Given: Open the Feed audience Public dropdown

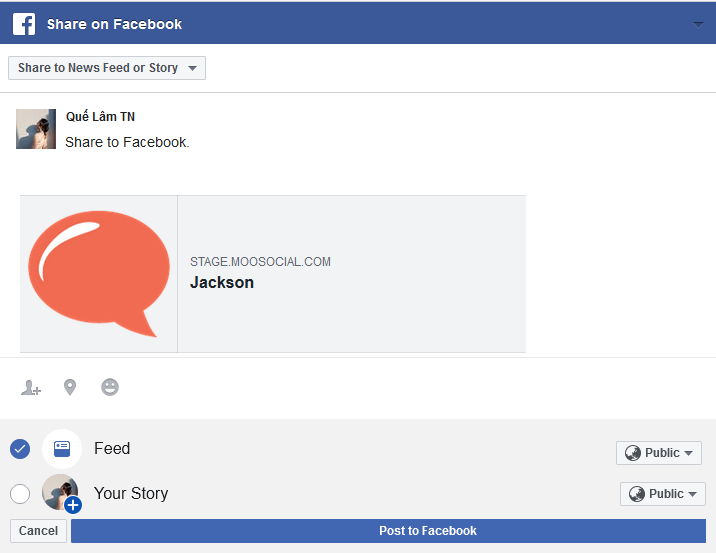Looking at the screenshot, I should 658,453.
